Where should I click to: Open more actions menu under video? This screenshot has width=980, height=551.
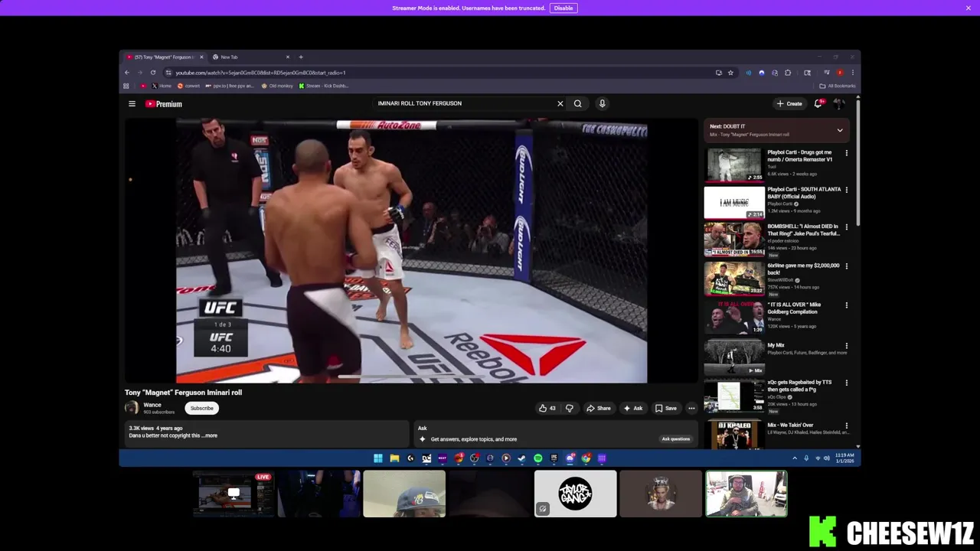click(x=691, y=408)
